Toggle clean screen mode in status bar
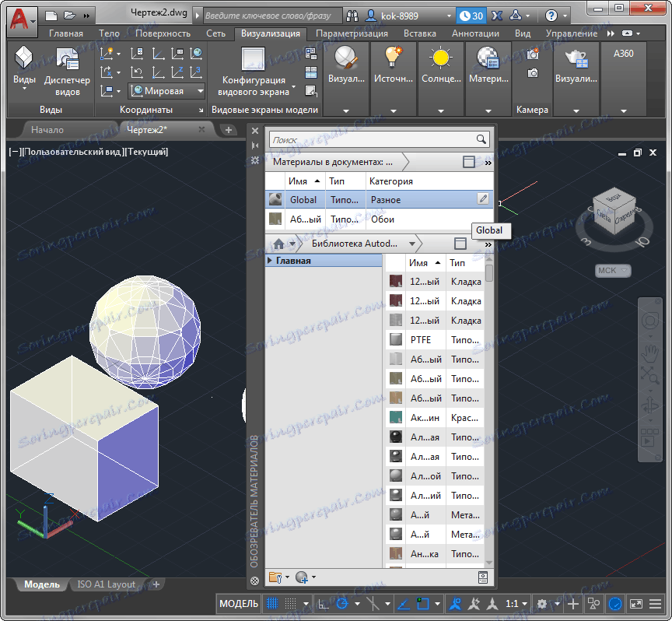This screenshot has width=672, height=621. [636, 604]
